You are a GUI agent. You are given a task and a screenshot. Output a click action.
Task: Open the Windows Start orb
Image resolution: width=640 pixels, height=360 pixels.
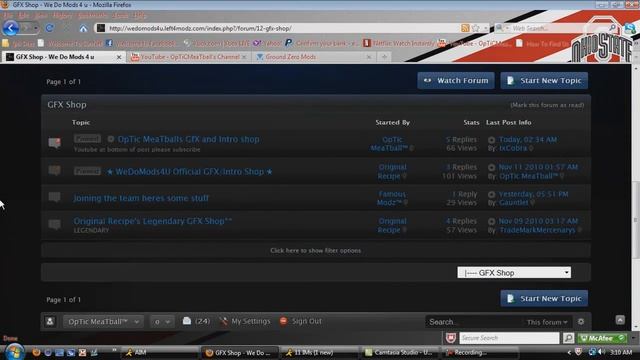[x=14, y=352]
